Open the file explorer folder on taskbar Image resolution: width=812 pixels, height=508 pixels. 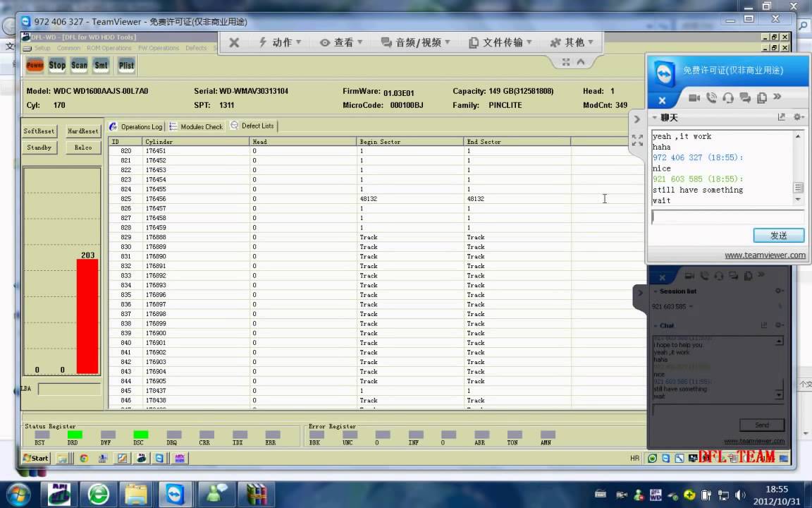[136, 495]
